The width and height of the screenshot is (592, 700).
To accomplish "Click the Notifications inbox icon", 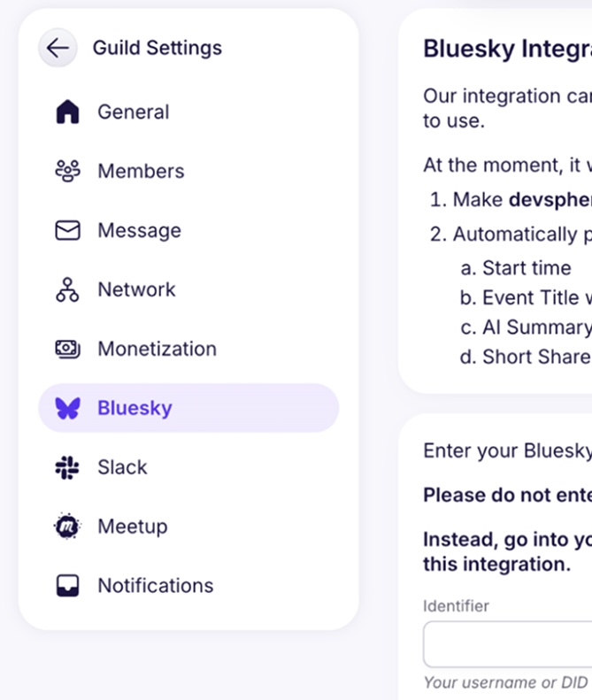I will (x=67, y=586).
